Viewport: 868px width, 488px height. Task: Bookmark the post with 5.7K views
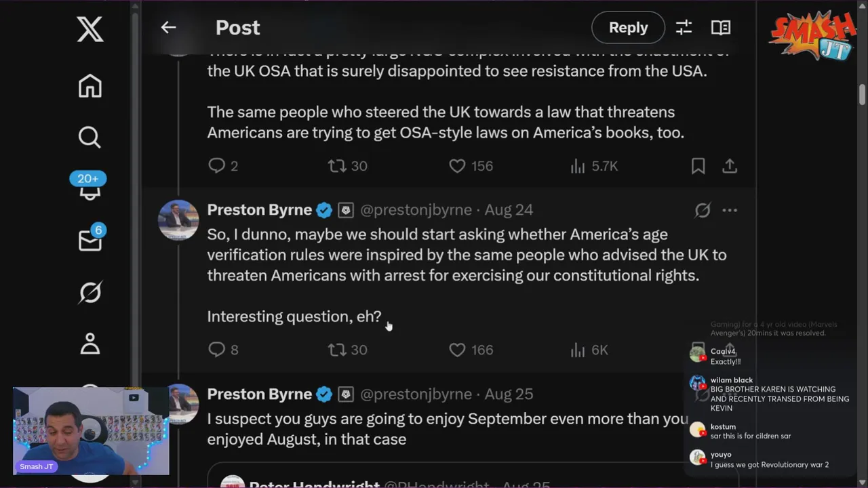point(698,166)
